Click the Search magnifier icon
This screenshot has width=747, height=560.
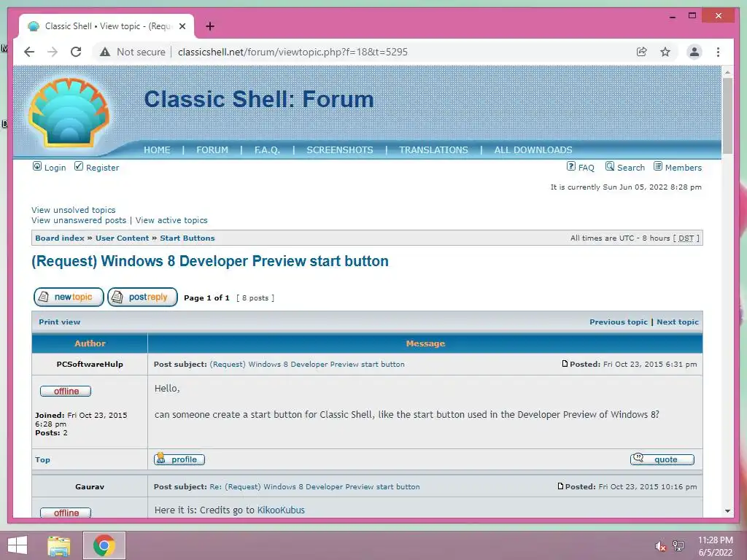coord(610,166)
